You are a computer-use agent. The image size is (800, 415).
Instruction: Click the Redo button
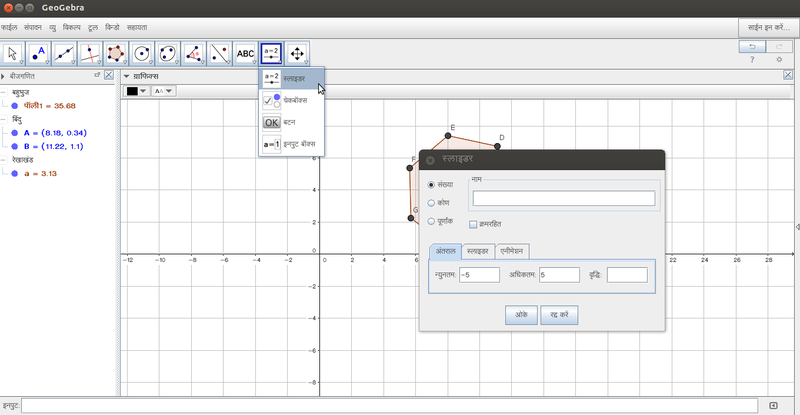pyautogui.click(x=779, y=46)
